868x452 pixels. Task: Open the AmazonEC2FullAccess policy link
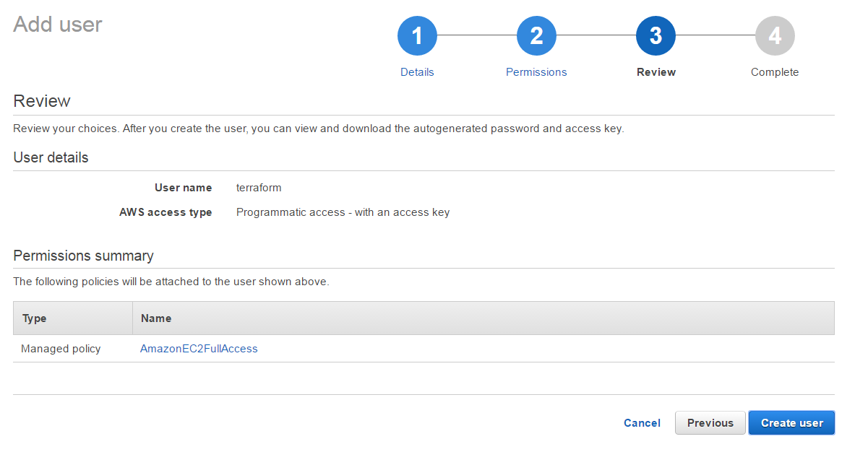[x=199, y=349]
